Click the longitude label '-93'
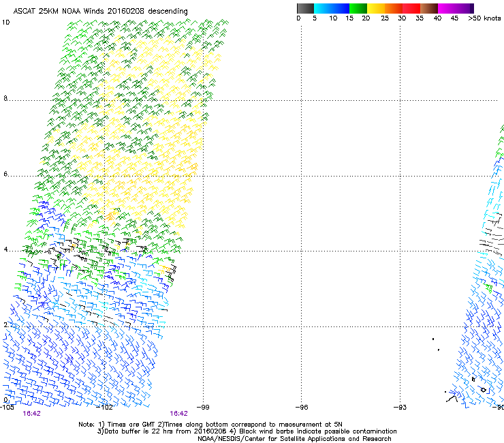The height and width of the screenshot is (443, 504). pos(400,408)
